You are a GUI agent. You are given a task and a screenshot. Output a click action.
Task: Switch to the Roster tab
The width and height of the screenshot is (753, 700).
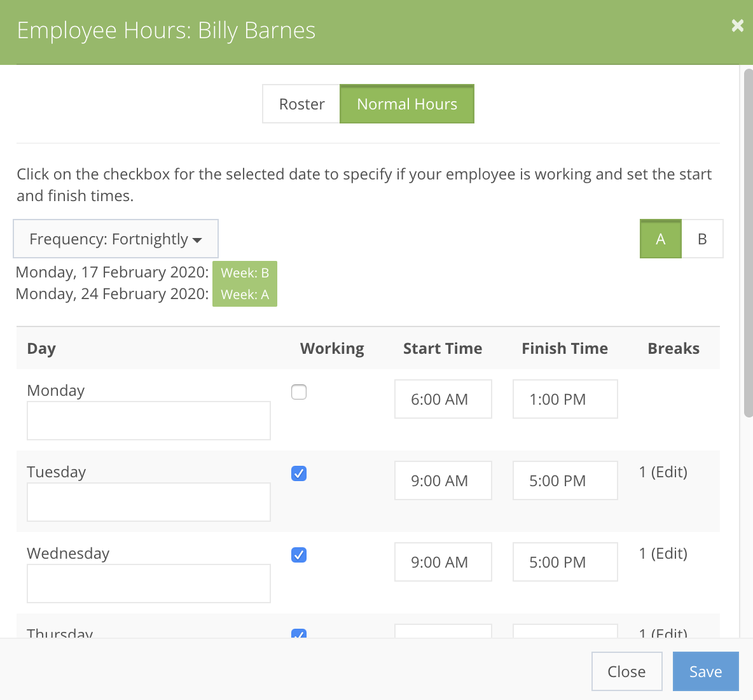point(301,104)
